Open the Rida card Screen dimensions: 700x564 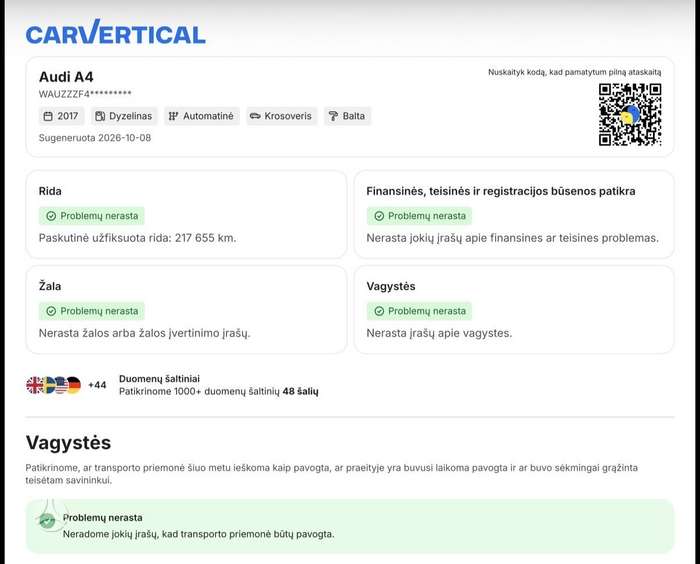pos(186,214)
